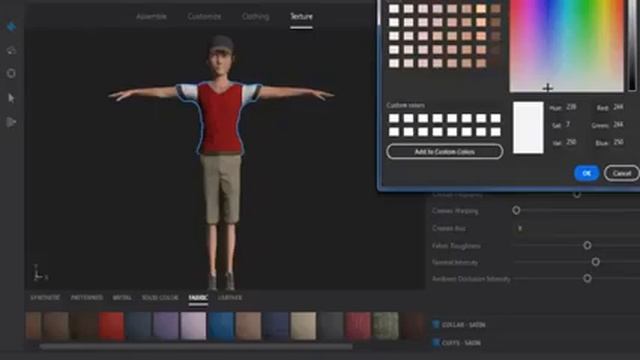
Task: Select the Texture tab
Action: coord(301,17)
